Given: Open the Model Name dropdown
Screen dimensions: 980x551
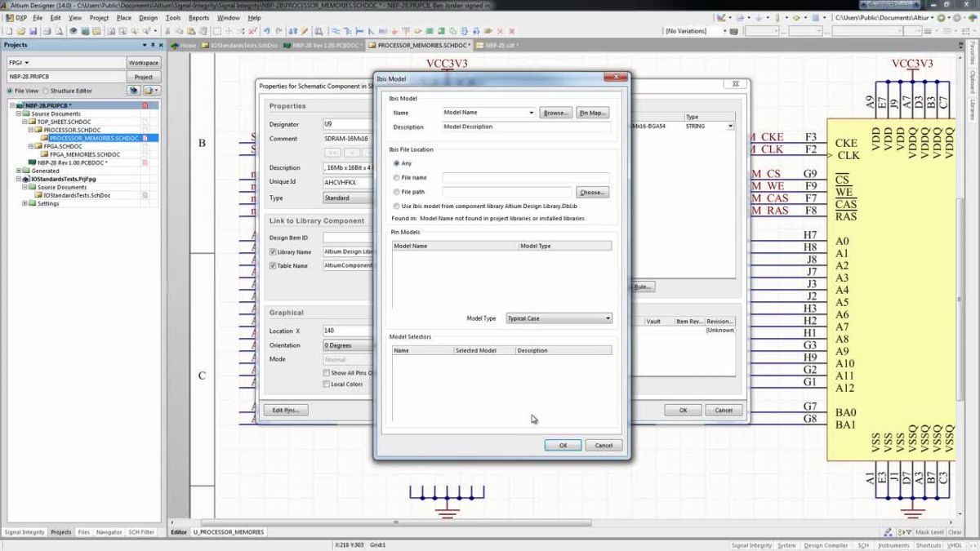Looking at the screenshot, I should 531,113.
